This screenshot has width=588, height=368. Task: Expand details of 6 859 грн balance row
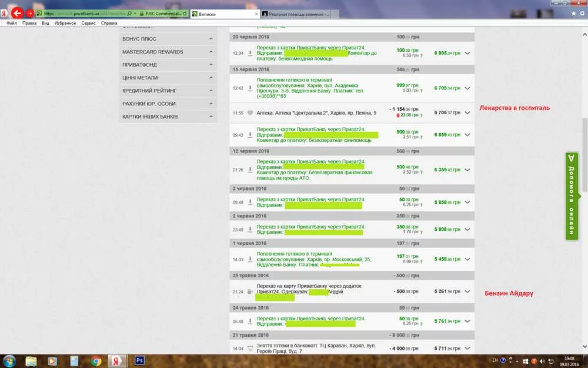[467, 135]
